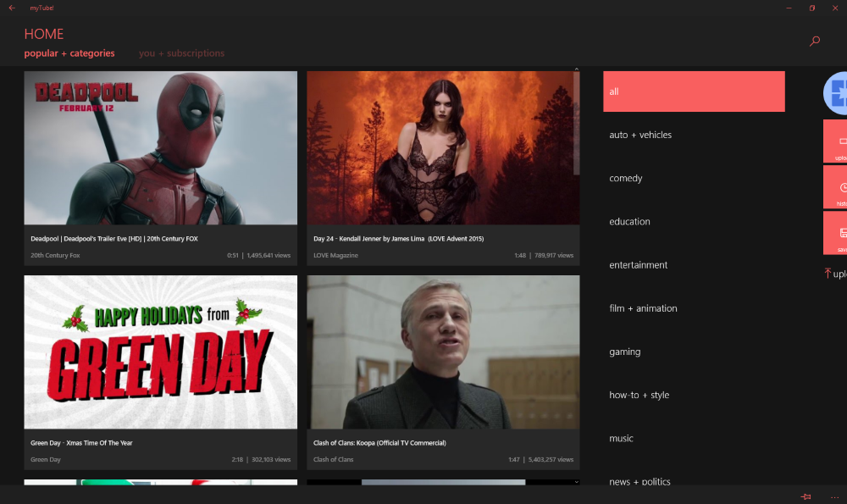Screen dimensions: 847x504
Task: Click 'Green Day - Xmas Time Of The Year' title
Action: click(81, 443)
